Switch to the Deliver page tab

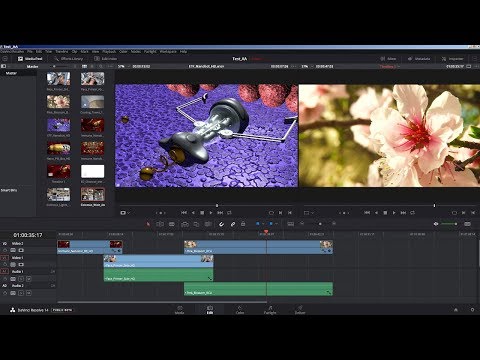[300, 310]
